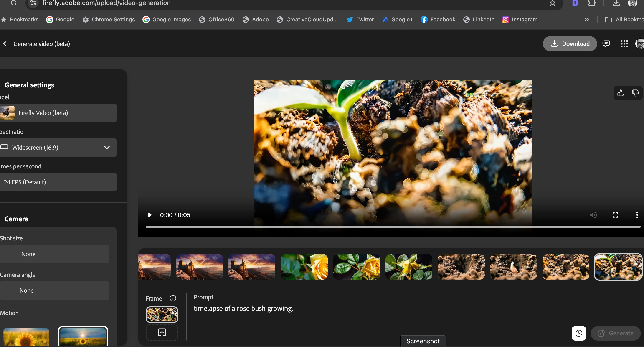This screenshot has width=644, height=347.
Task: Go back with the left chevron
Action: coord(5,44)
